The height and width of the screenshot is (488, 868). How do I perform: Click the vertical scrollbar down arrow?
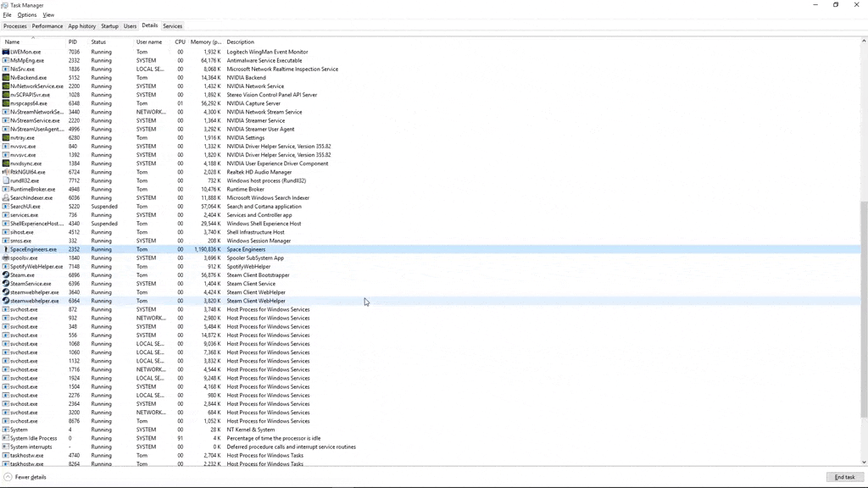tap(864, 463)
